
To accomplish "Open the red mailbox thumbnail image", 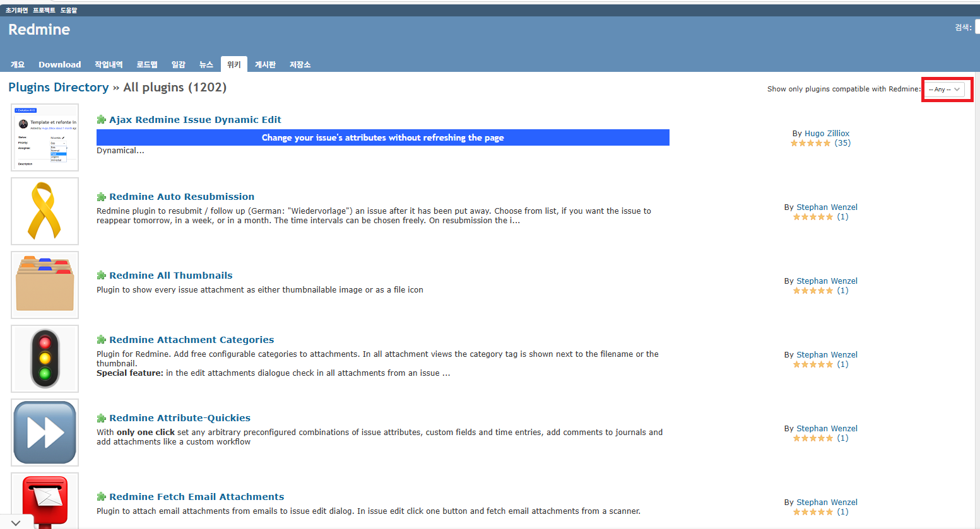I will point(45,501).
